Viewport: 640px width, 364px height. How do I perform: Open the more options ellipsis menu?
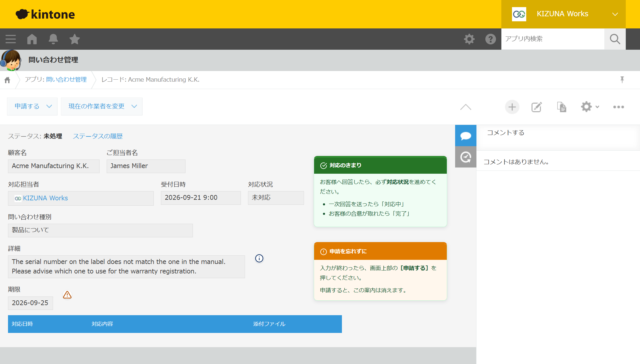coord(619,107)
